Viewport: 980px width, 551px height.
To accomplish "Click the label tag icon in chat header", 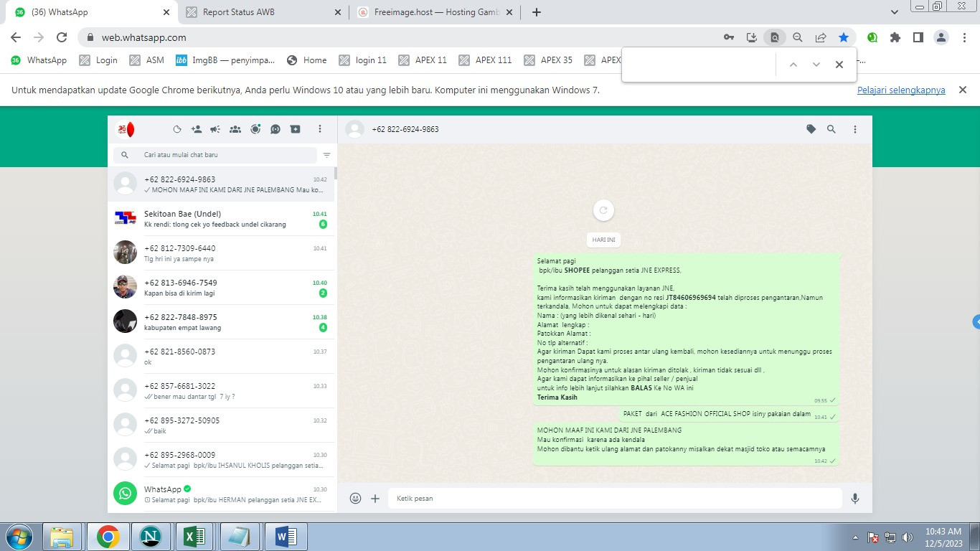I will pyautogui.click(x=811, y=129).
